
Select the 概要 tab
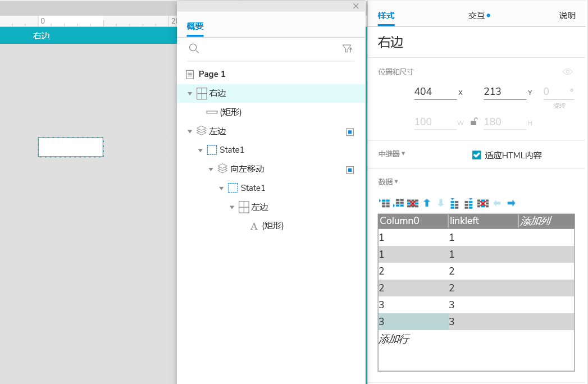(195, 26)
